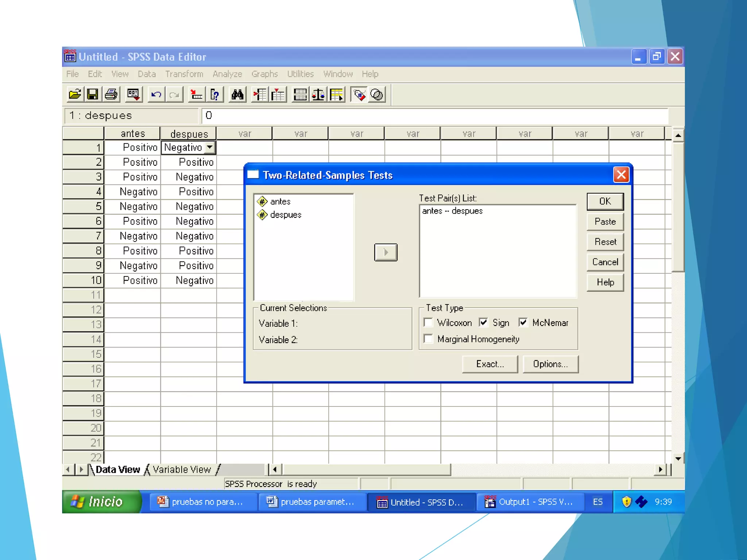
Task: Check the Marginal Homogeneity option
Action: 429,339
